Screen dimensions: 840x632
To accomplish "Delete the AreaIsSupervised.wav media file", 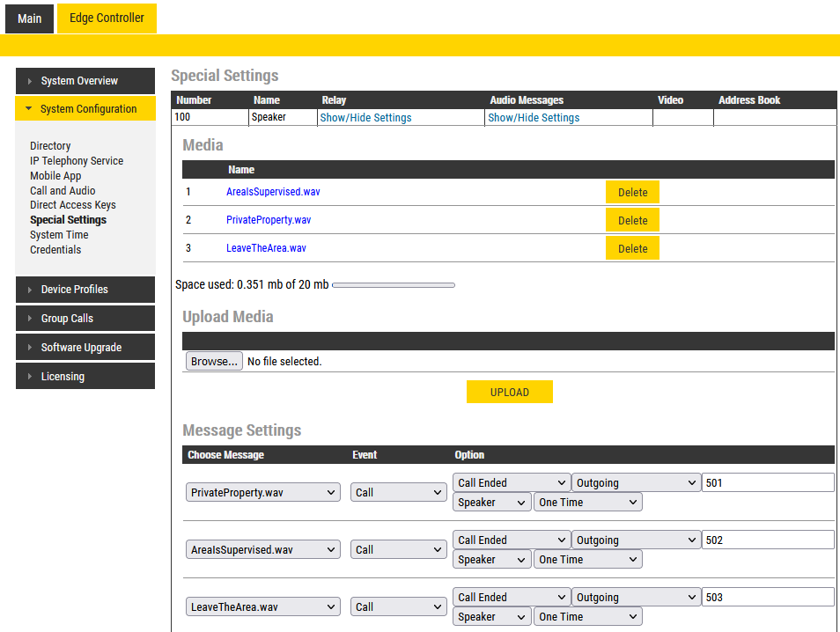I will pos(632,193).
